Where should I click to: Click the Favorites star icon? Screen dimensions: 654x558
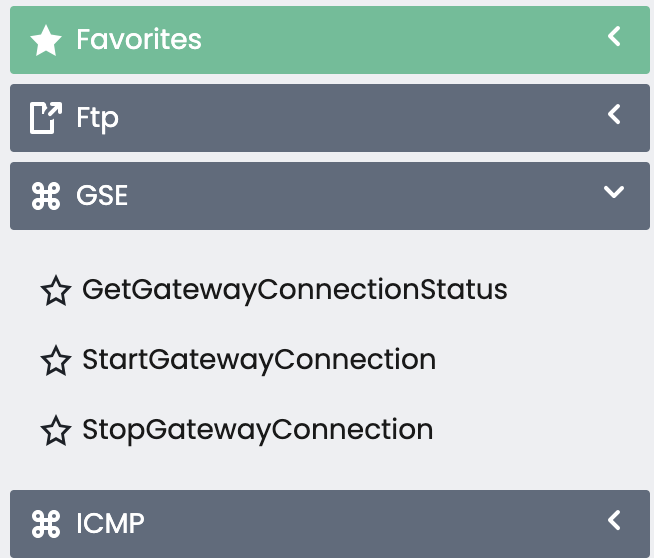click(46, 41)
